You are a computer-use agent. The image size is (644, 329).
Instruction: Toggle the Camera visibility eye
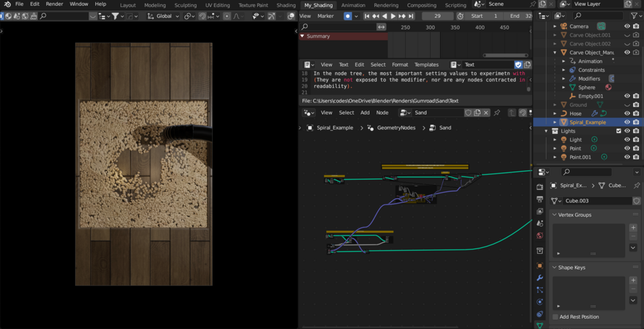627,26
